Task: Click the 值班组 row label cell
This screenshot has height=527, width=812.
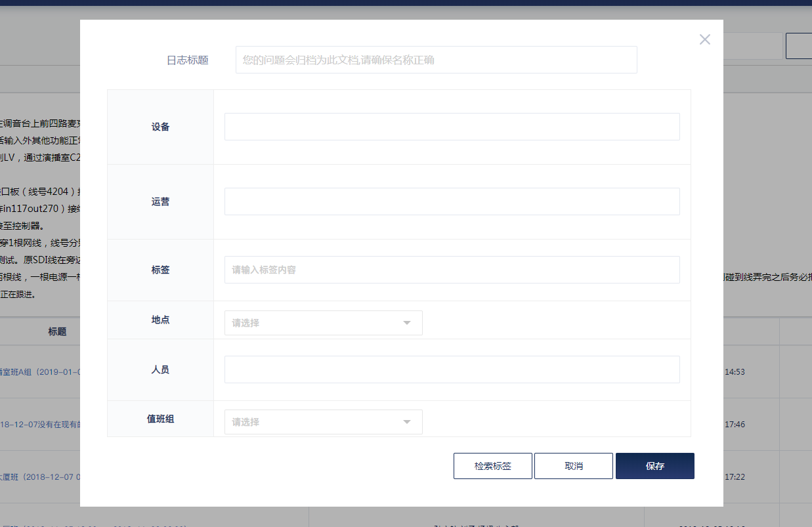Action: click(x=160, y=419)
